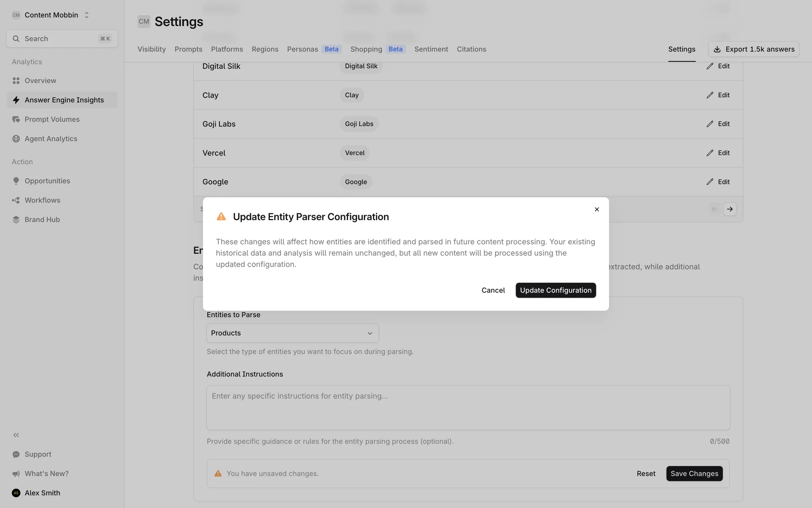Image resolution: width=812 pixels, height=508 pixels.
Task: Open Opportunities via the lightbulb icon
Action: (16, 181)
